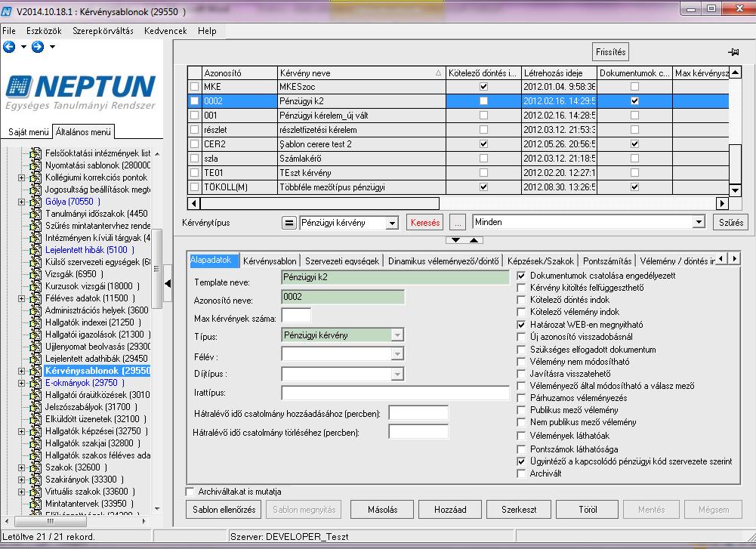This screenshot has width=756, height=549.
Task: Go forward with the blue right arrow
Action: click(x=38, y=47)
